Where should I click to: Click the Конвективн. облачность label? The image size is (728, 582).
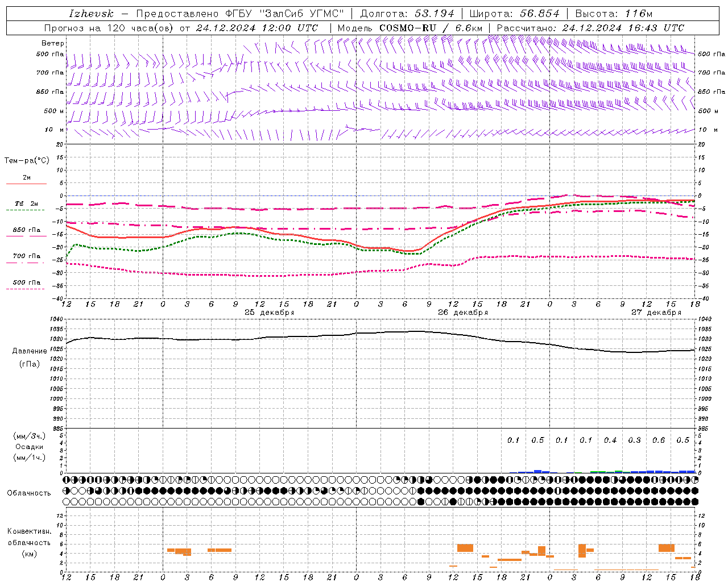[29, 537]
